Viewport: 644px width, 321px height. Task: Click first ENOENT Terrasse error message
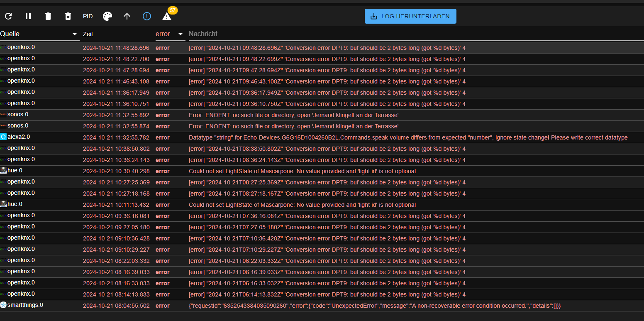[x=293, y=115]
